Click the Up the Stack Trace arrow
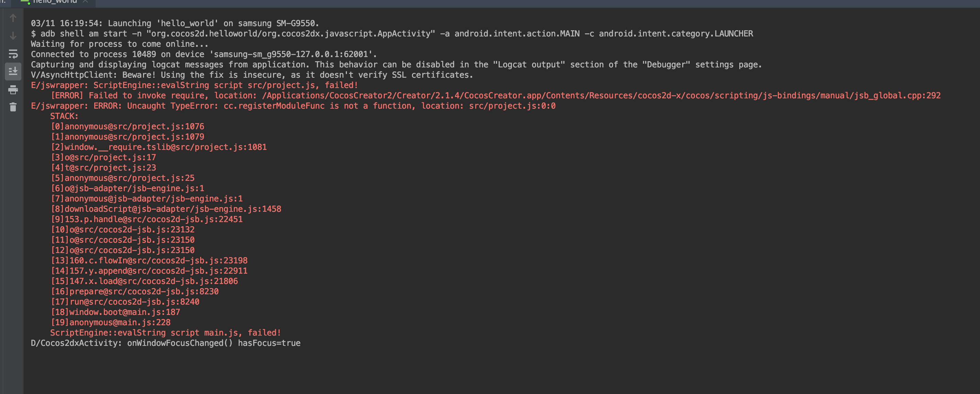This screenshot has width=980, height=394. [x=13, y=18]
